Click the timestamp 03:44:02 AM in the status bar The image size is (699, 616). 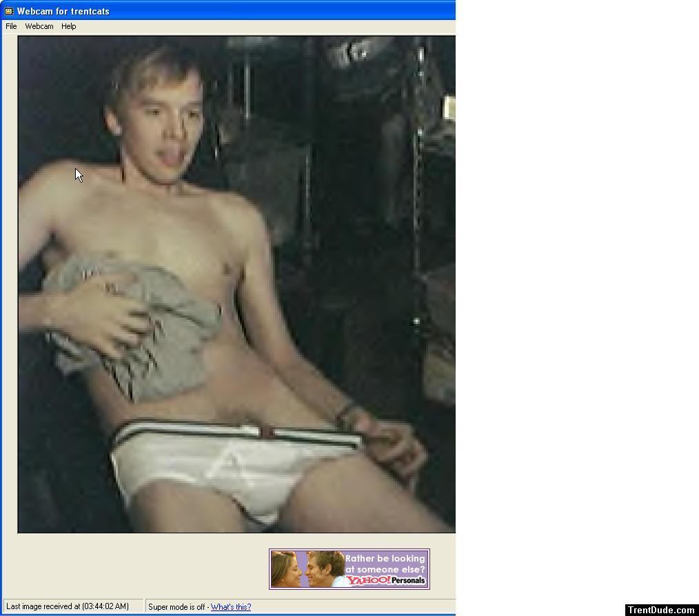point(105,606)
